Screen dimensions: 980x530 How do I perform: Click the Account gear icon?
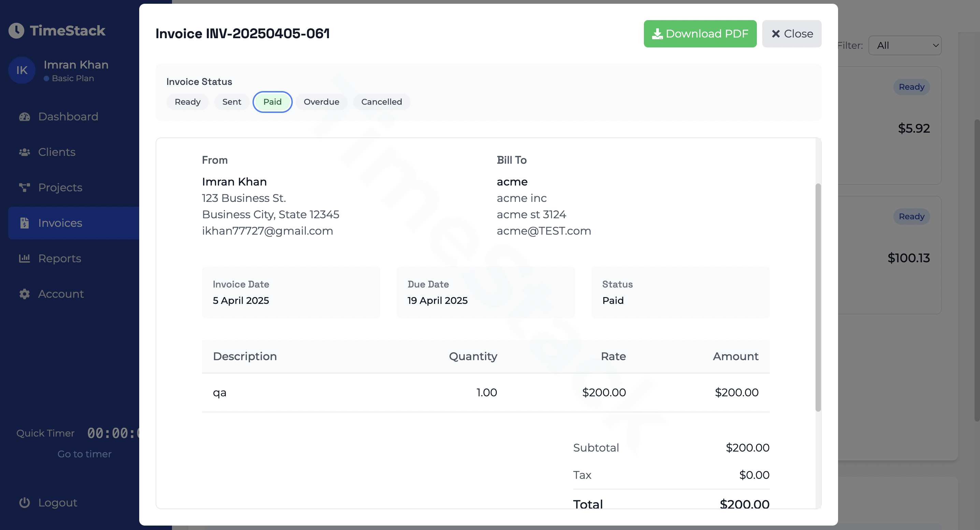pos(25,294)
